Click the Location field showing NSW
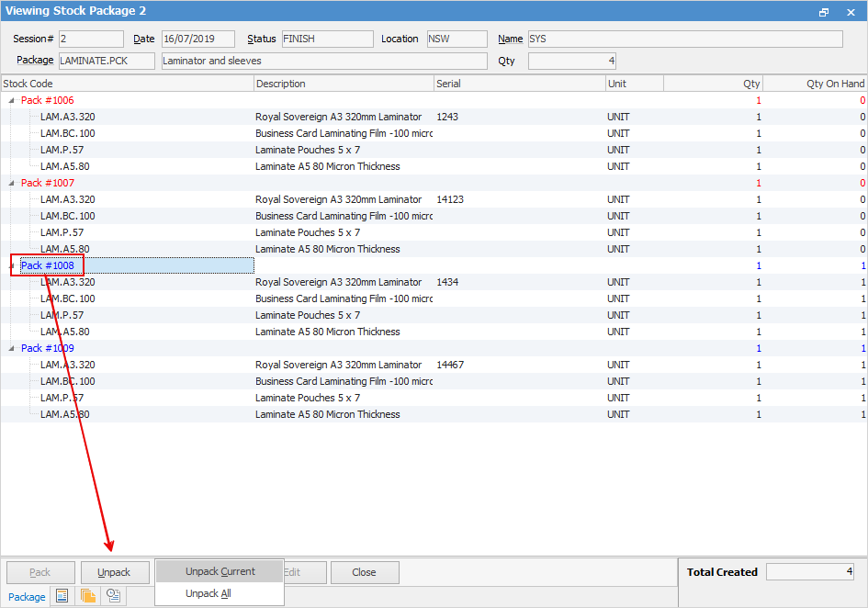This screenshot has height=608, width=868. (x=457, y=39)
